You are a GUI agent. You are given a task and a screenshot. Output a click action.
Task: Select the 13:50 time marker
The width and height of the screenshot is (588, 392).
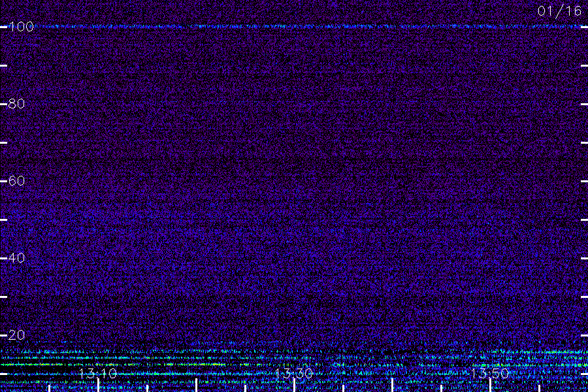[x=490, y=374]
